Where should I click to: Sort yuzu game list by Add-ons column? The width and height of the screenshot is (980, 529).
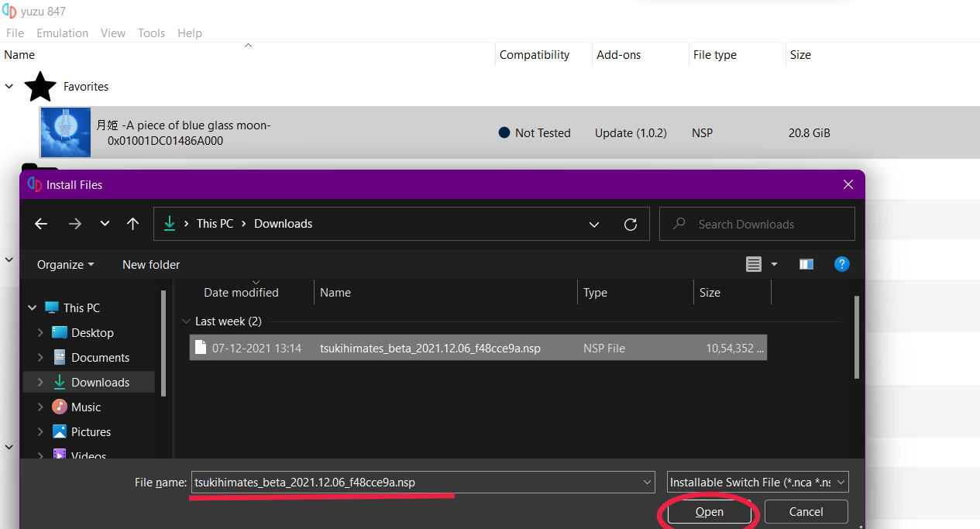619,55
